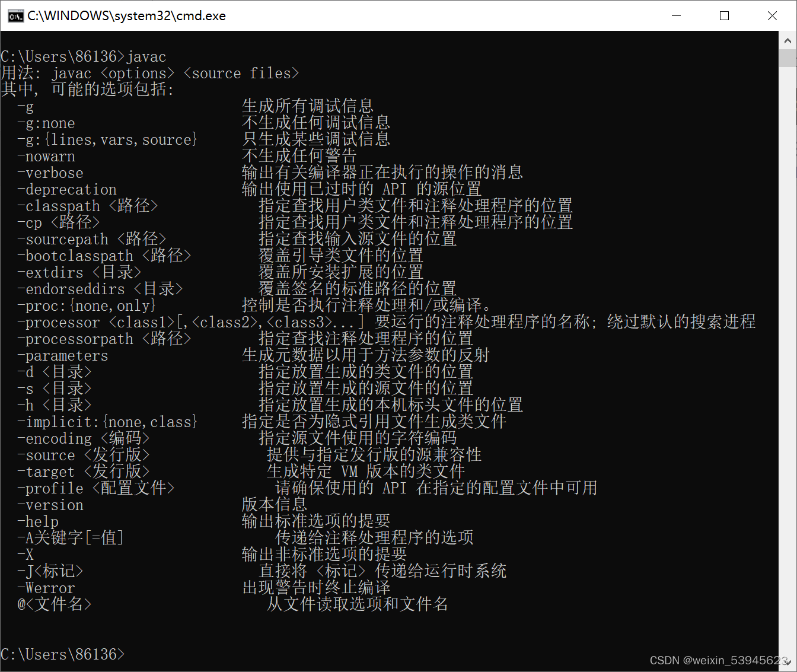Screen dimensions: 797x672
Task: Click the -X option text
Action: click(x=26, y=554)
